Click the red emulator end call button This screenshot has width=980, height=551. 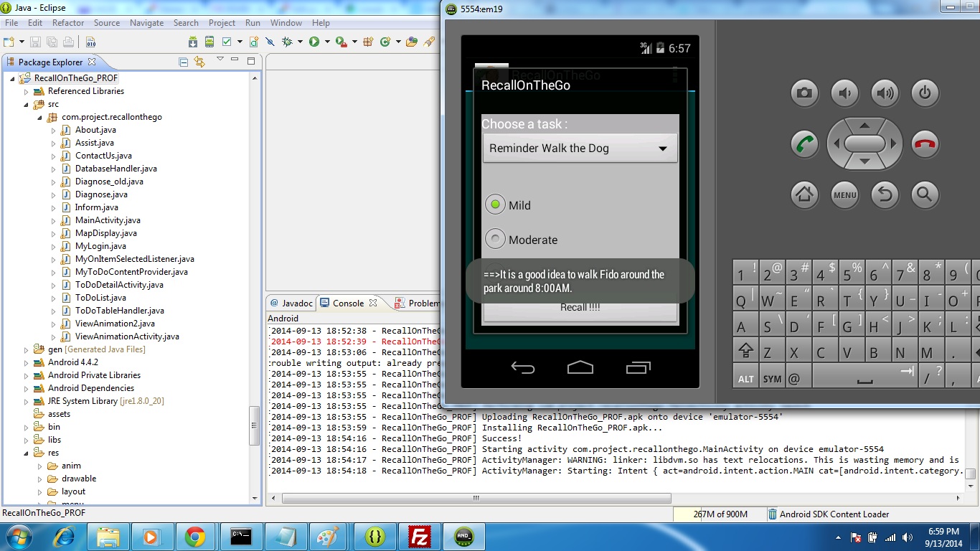[925, 143]
